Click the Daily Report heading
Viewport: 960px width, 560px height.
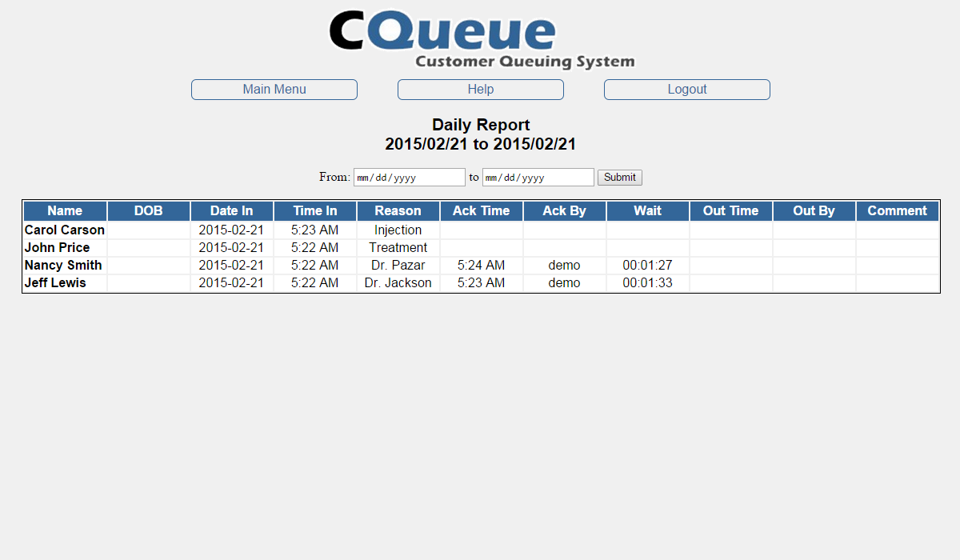tap(481, 125)
